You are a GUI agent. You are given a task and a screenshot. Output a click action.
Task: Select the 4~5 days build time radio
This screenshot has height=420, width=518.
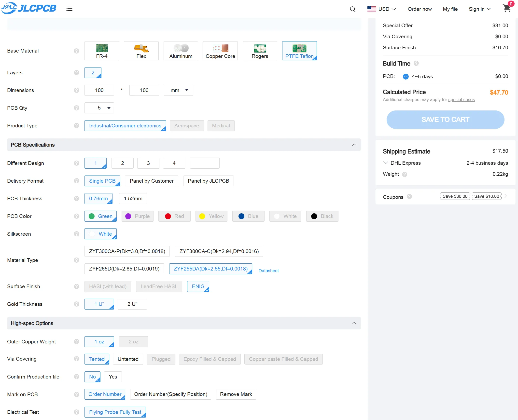(x=406, y=77)
